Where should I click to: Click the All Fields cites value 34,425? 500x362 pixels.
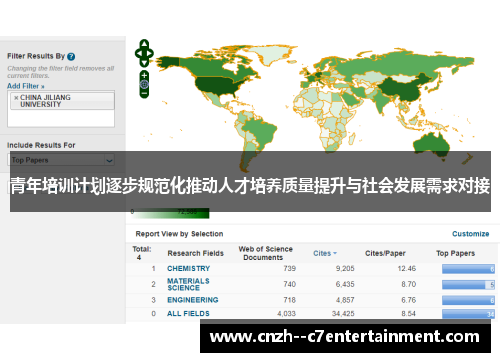[343, 314]
